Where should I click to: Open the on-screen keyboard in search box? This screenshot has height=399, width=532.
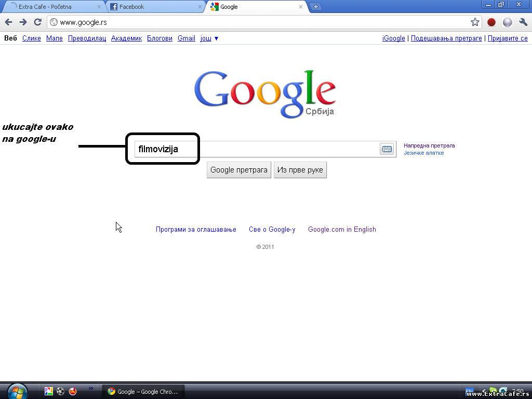[x=387, y=149]
